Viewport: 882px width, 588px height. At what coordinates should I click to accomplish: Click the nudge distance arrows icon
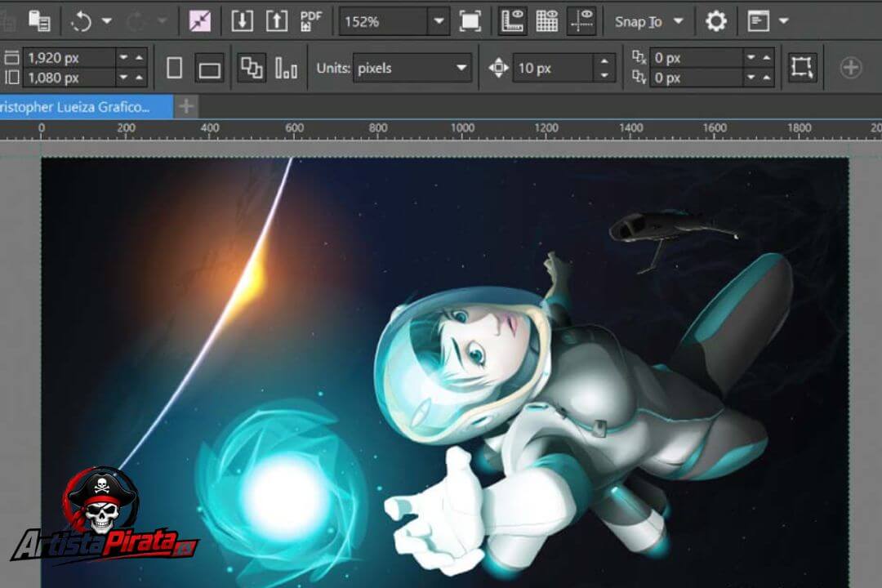498,68
